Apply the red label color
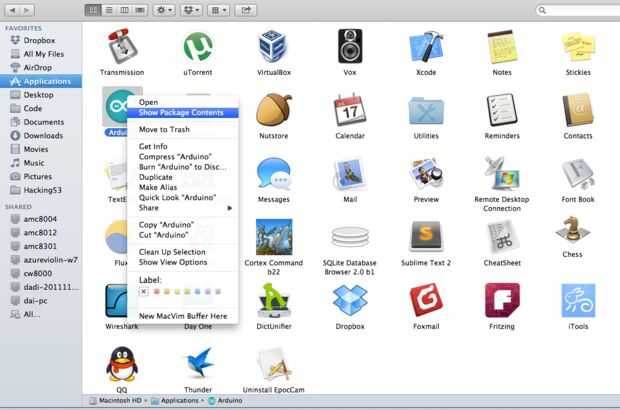 pos(157,292)
